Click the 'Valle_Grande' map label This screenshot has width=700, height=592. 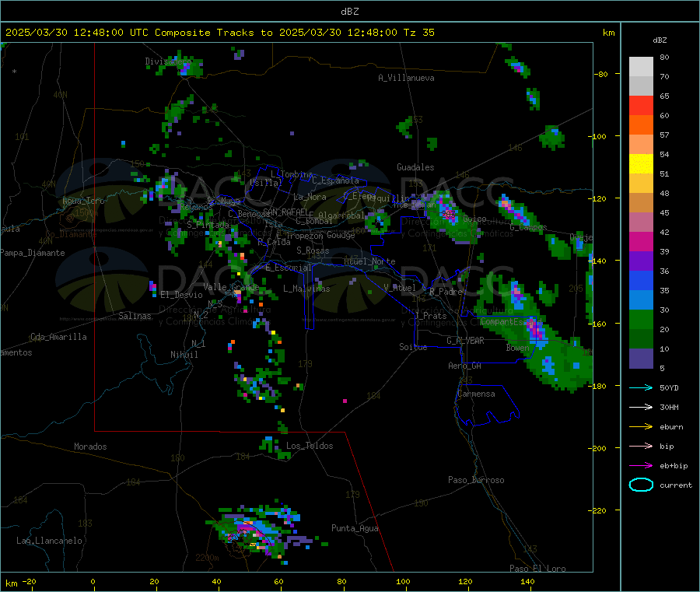click(x=231, y=287)
